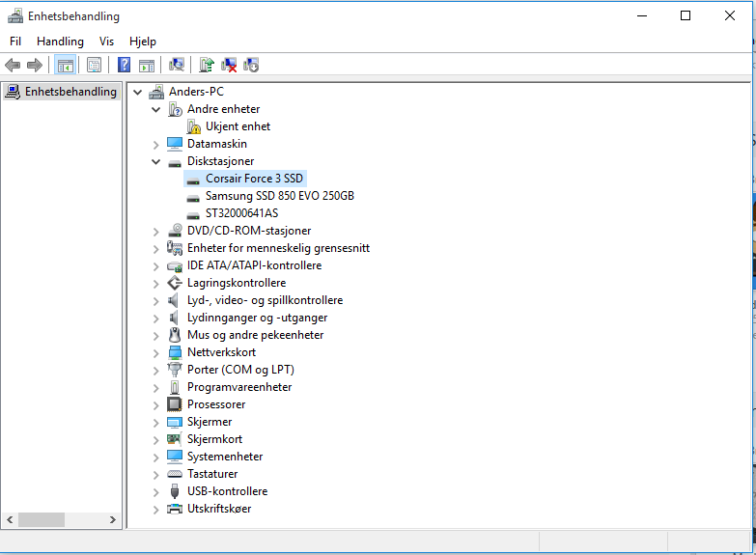Click the Nettverkskort network icon
The width and height of the screenshot is (756, 555).
click(175, 352)
